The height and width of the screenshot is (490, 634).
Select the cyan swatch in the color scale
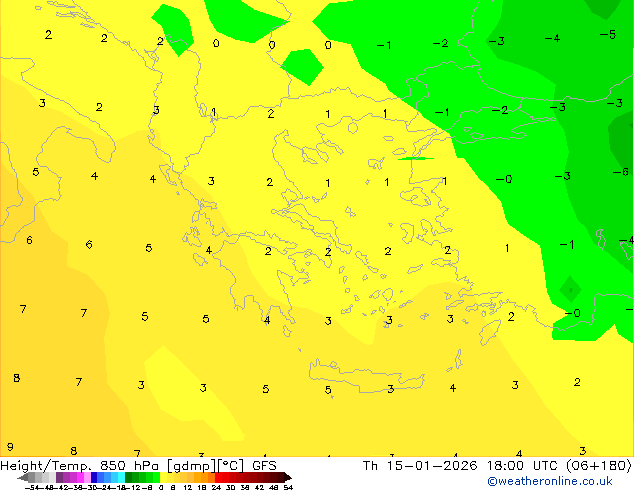[121, 478]
